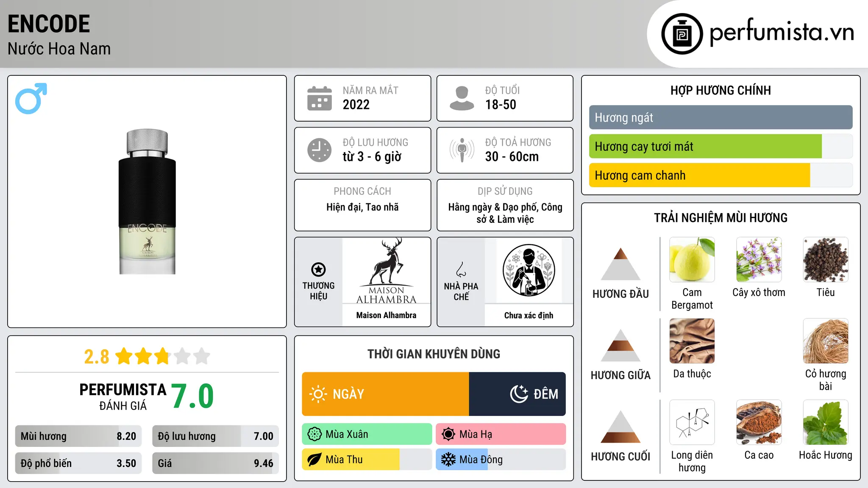Click the Hằng ngày & Dạo phố occasion text
Screen dimensions: 868x488
pyautogui.click(x=505, y=213)
